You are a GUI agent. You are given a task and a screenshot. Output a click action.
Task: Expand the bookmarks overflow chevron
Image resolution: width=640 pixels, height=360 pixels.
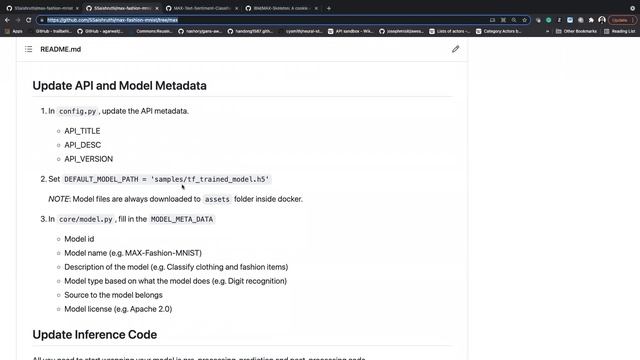tap(547, 31)
